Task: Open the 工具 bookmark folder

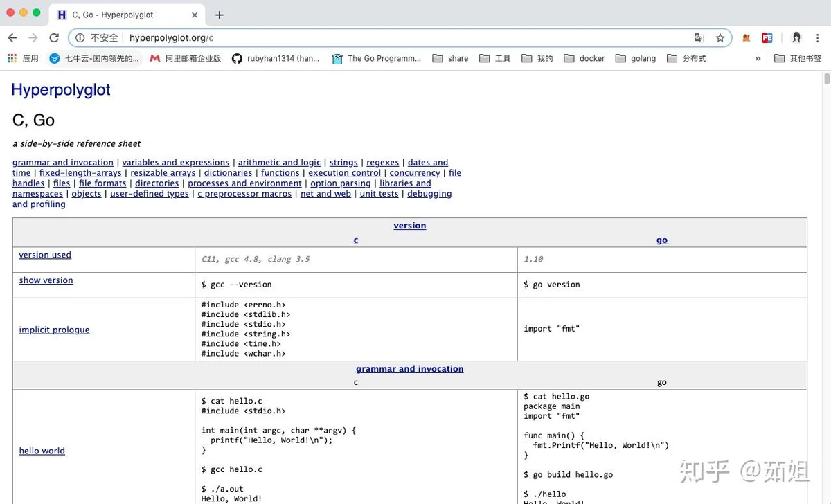Action: [x=494, y=59]
